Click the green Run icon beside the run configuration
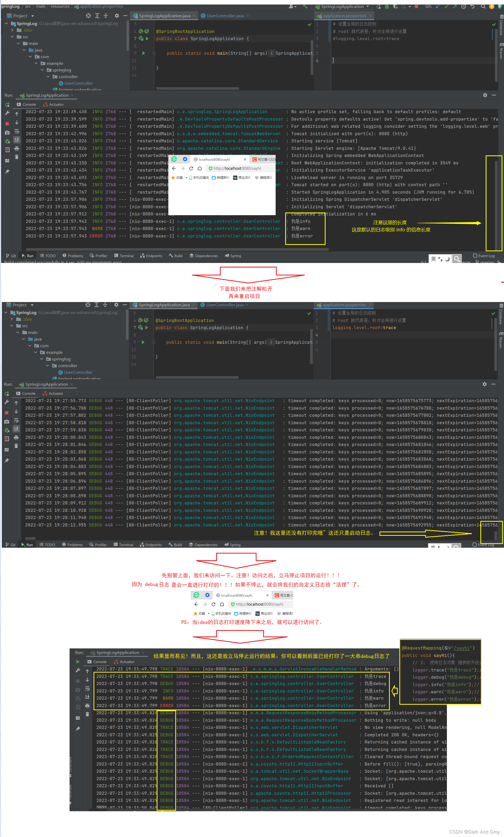504x837 pixels. [x=378, y=6]
